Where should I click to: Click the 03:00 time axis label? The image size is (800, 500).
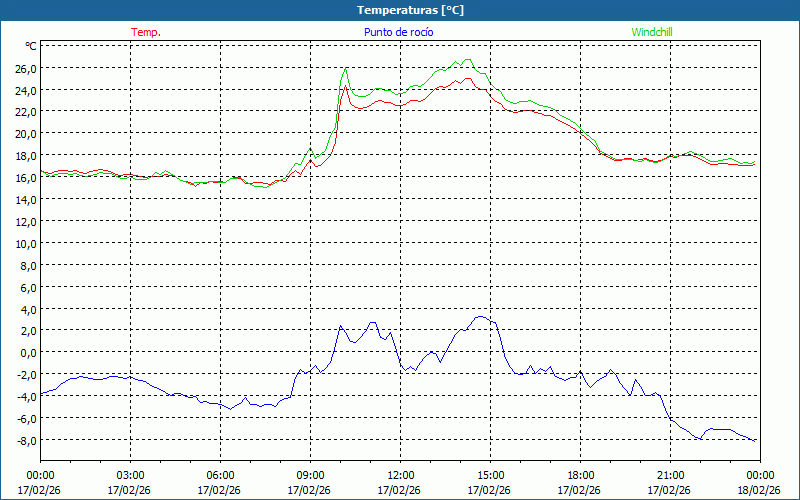[x=130, y=475]
